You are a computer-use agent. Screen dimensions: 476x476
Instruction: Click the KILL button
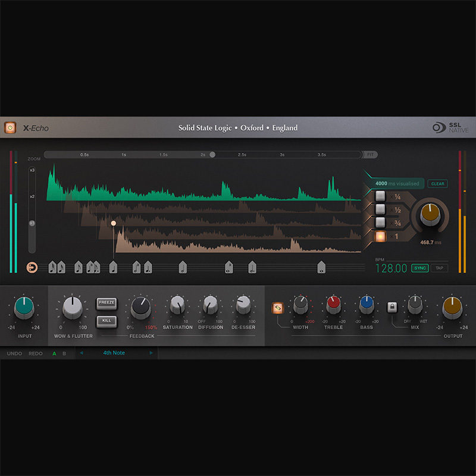click(x=107, y=321)
